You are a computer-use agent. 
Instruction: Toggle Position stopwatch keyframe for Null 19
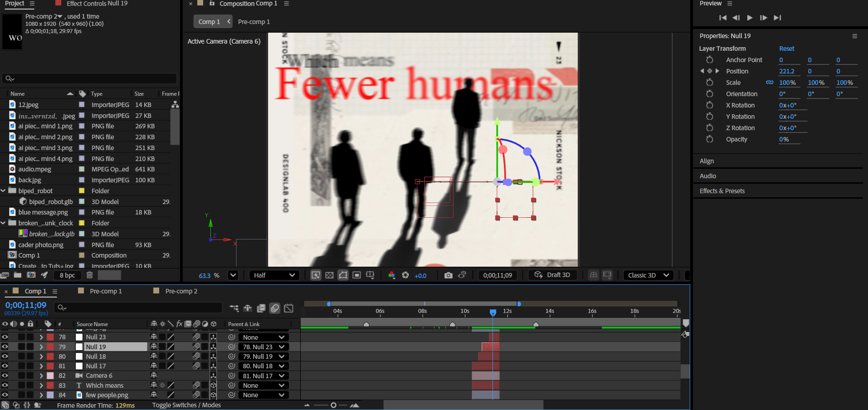click(710, 71)
